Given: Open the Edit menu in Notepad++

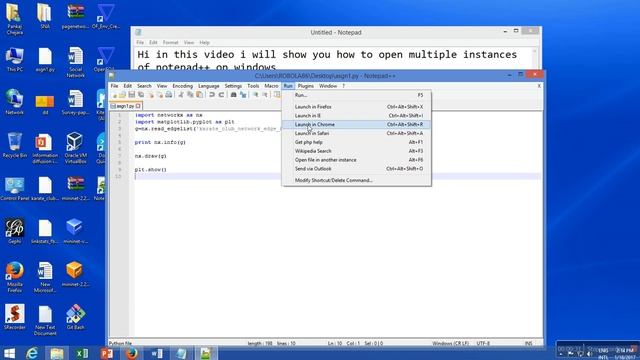Looking at the screenshot, I should point(128,86).
